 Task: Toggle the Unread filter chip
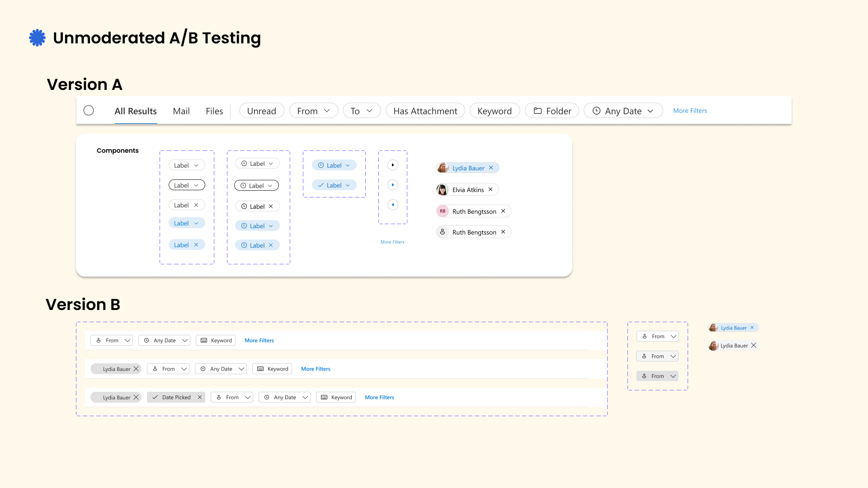[x=261, y=111]
